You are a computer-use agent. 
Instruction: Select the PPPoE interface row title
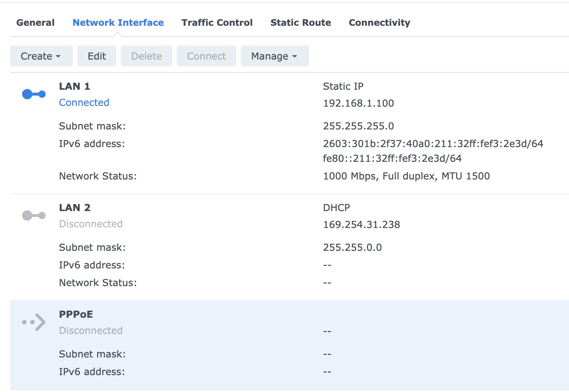(76, 314)
